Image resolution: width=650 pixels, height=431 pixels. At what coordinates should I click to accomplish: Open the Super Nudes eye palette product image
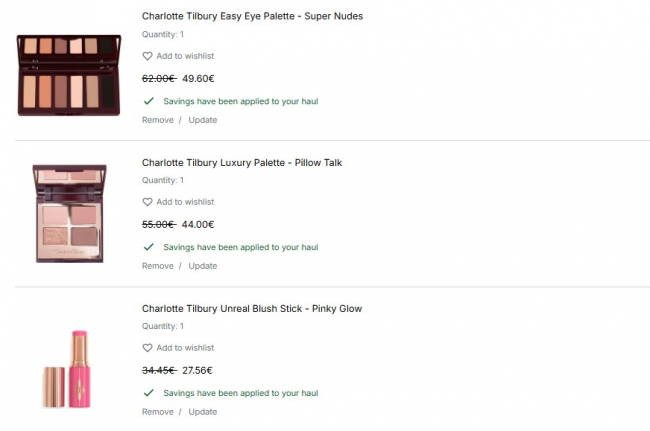69,74
